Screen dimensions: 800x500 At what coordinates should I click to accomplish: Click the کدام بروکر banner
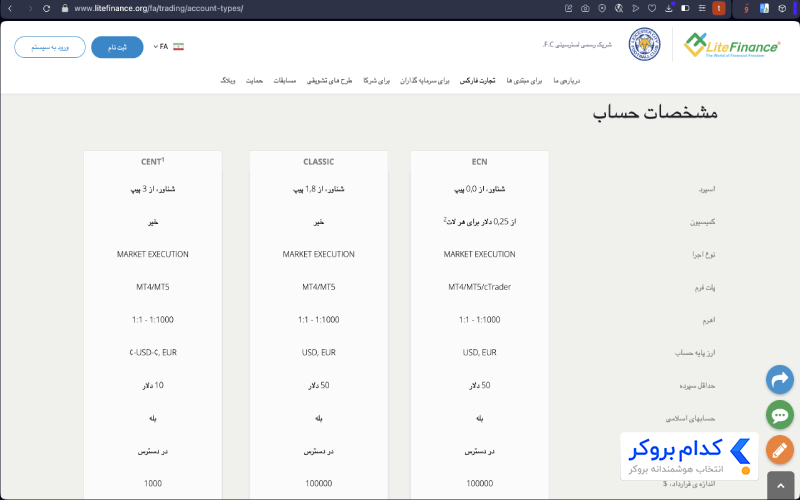[x=689, y=456]
